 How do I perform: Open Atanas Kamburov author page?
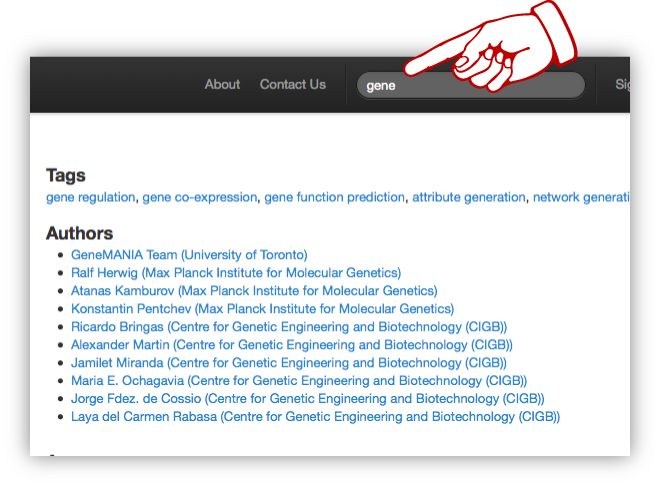pyautogui.click(x=254, y=291)
